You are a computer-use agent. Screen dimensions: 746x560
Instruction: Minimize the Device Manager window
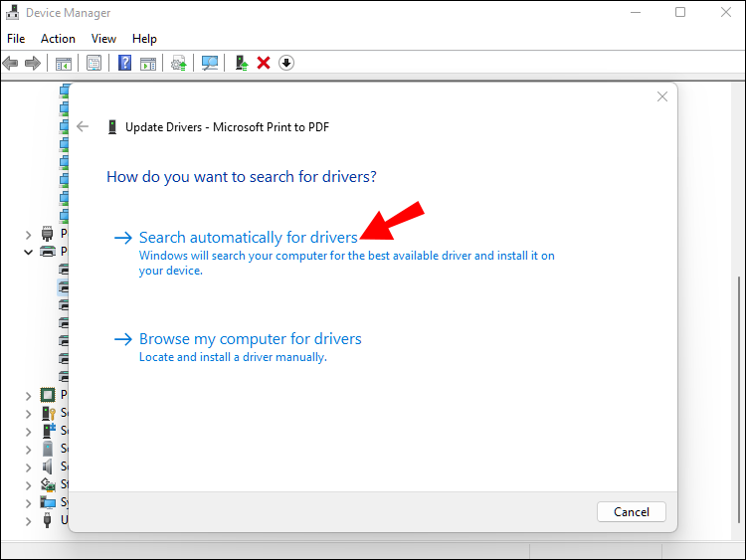tap(636, 12)
